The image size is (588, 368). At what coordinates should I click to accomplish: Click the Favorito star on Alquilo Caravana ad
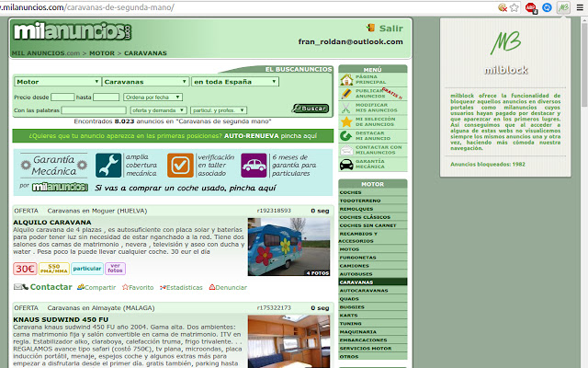point(125,287)
